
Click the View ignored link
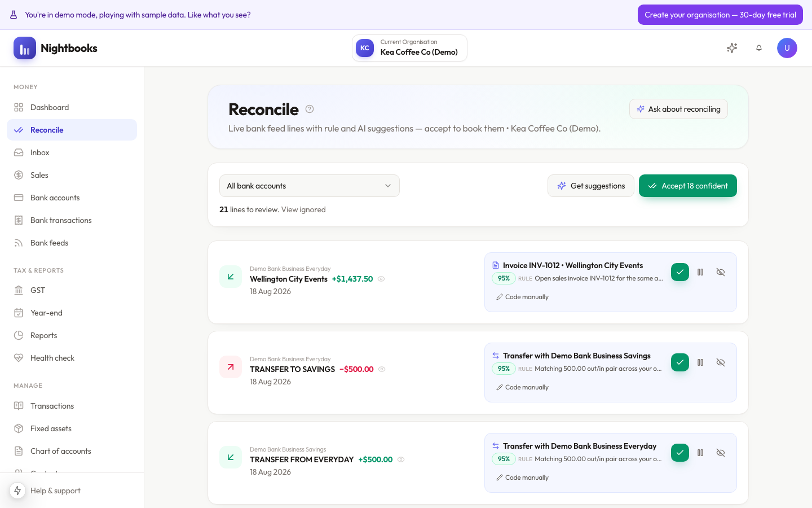pos(303,209)
